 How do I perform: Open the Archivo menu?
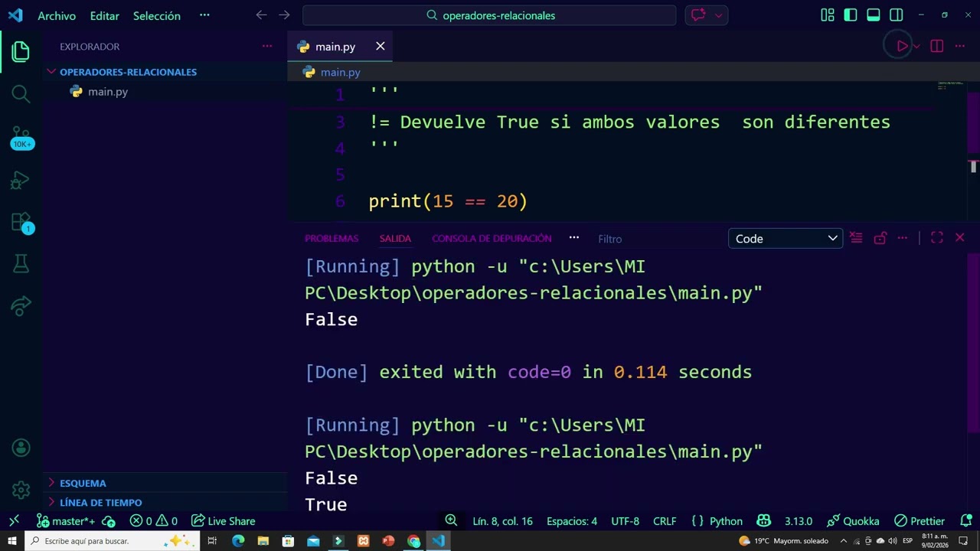pyautogui.click(x=57, y=15)
